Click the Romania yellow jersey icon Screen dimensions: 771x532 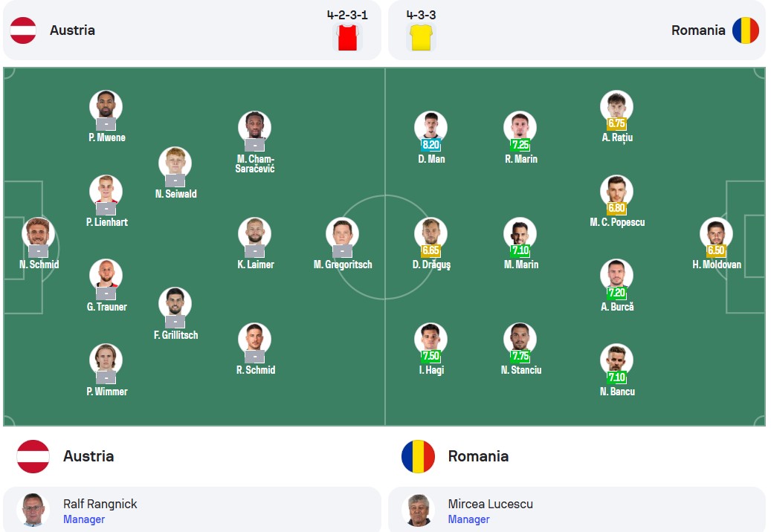[422, 37]
